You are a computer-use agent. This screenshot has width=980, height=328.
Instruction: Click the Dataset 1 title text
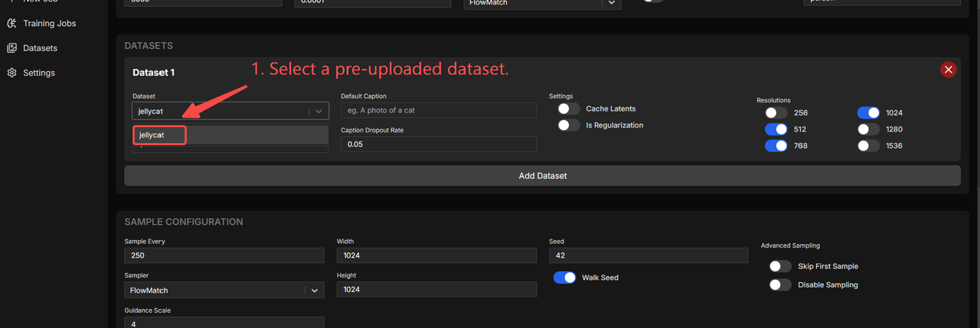click(154, 73)
